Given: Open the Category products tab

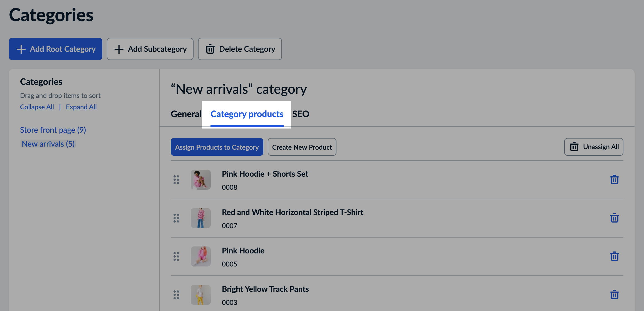Looking at the screenshot, I should tap(247, 114).
